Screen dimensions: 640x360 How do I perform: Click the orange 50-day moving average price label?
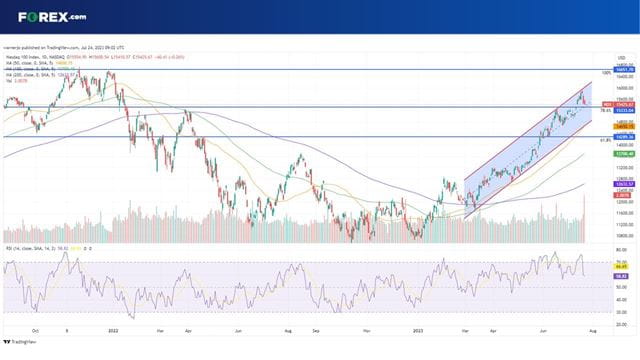click(x=624, y=127)
